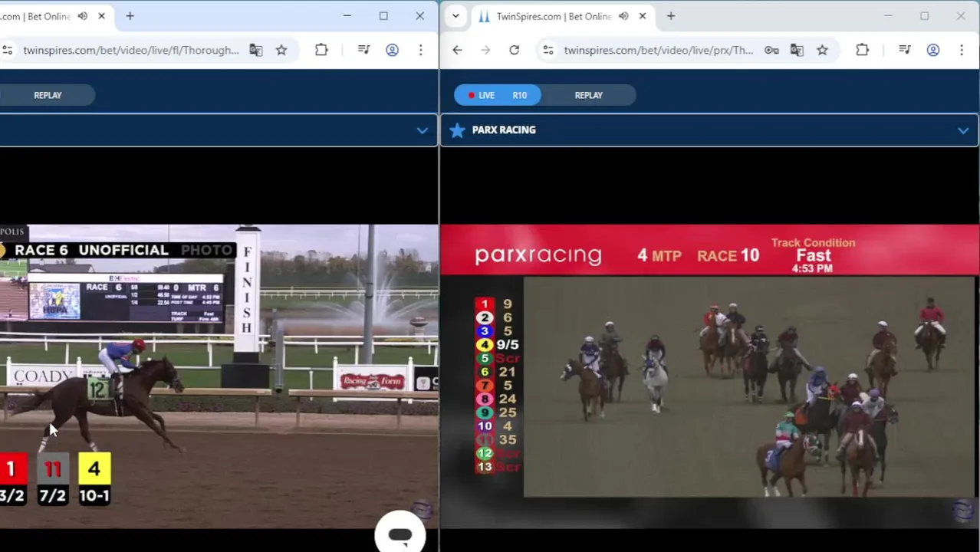Go forward in right browser window
The width and height of the screenshot is (980, 552).
point(485,50)
